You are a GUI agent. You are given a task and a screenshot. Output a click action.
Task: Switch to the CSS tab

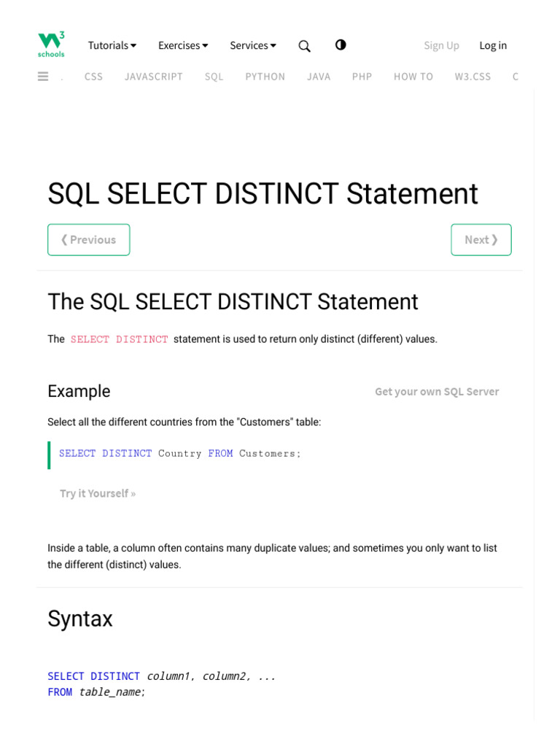(x=93, y=77)
